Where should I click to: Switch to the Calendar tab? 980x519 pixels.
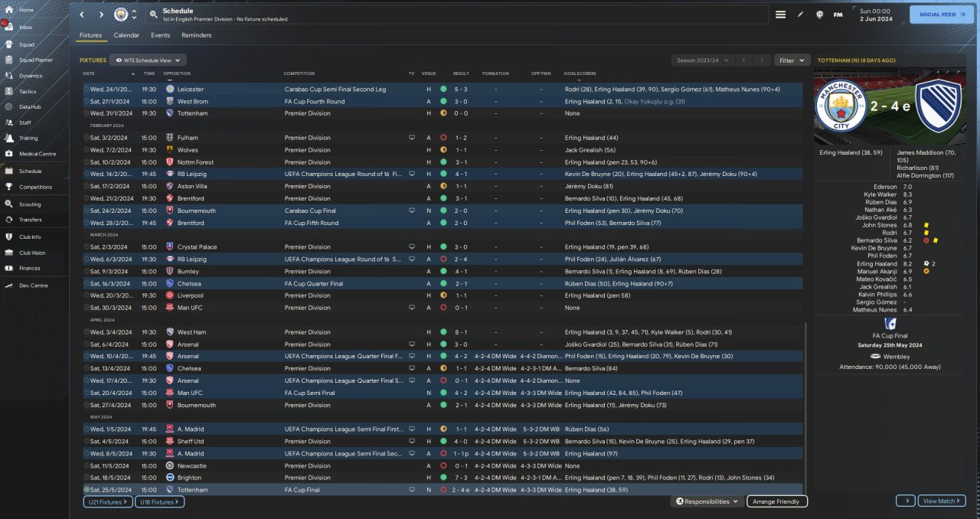click(126, 35)
